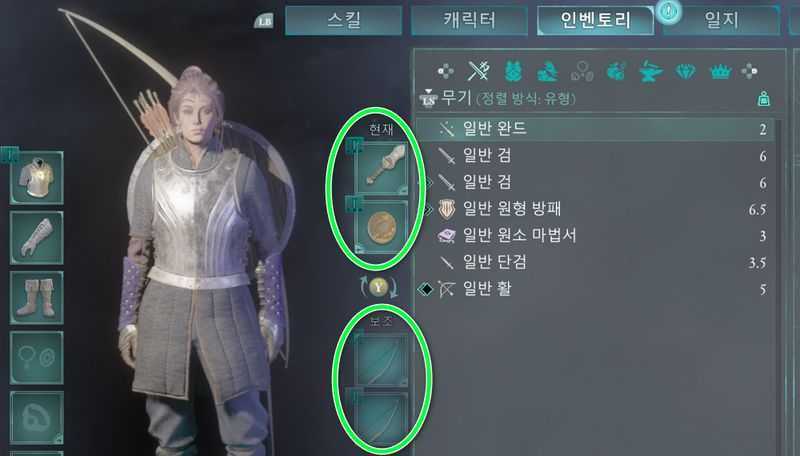
Task: Click the empty necklace and ring slot
Action: [36, 358]
